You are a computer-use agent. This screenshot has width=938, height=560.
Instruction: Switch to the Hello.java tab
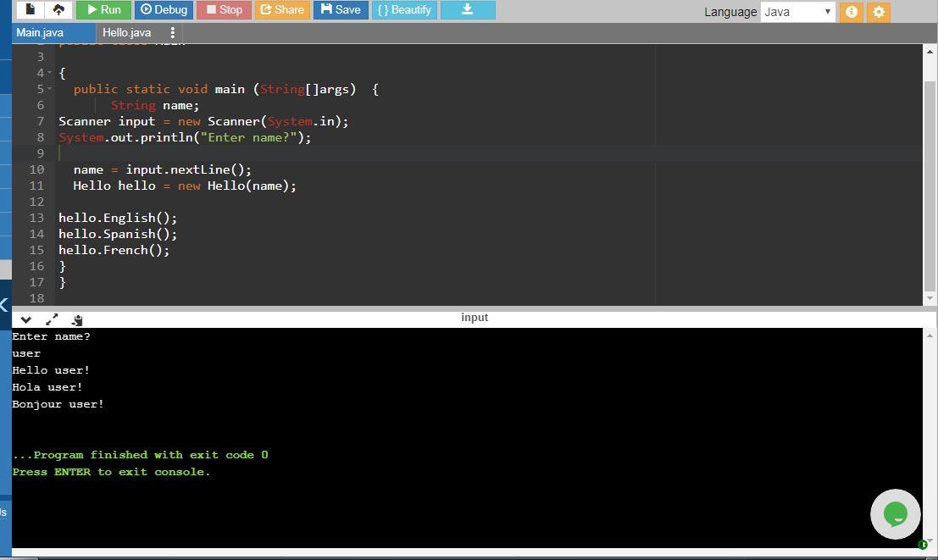coord(126,32)
